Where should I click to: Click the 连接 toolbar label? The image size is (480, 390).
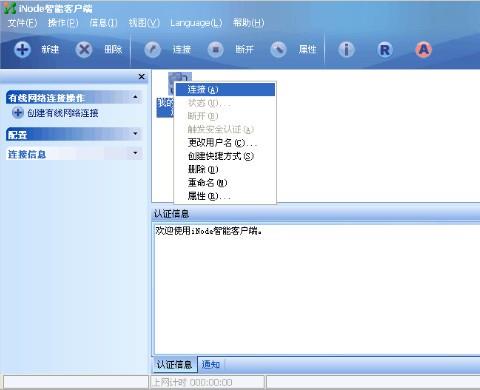pyautogui.click(x=182, y=50)
